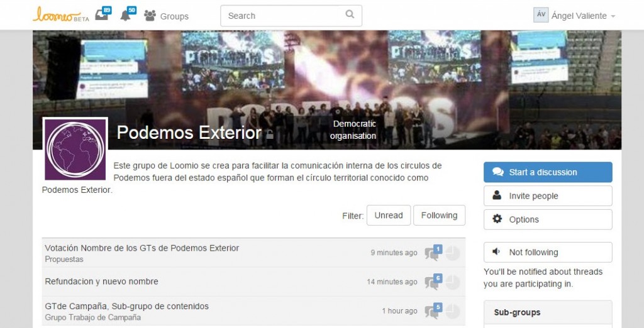The image size is (644, 328).
Task: Click the comments icon with 1 badge
Action: pyautogui.click(x=433, y=253)
